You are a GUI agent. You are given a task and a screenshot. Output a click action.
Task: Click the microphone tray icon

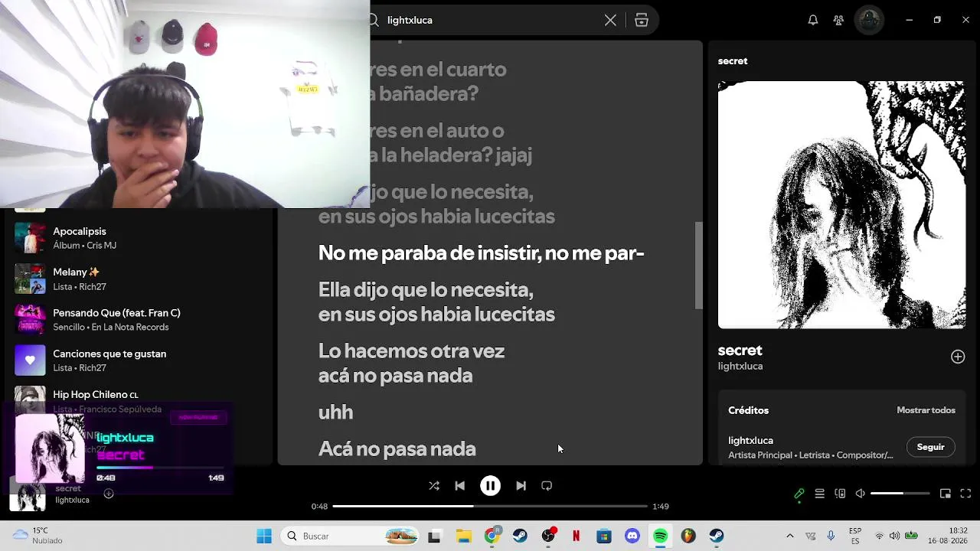[831, 536]
